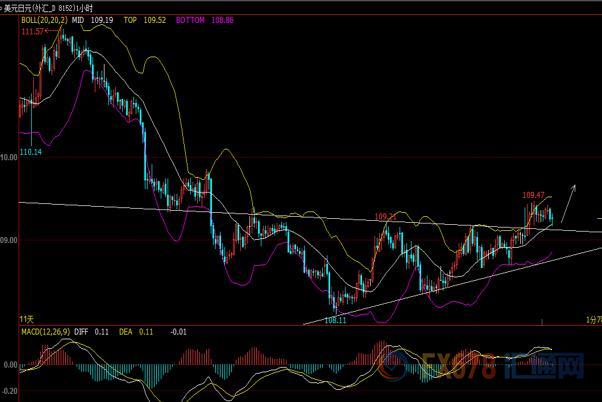Click the 109.47 peak price marker

(533, 195)
